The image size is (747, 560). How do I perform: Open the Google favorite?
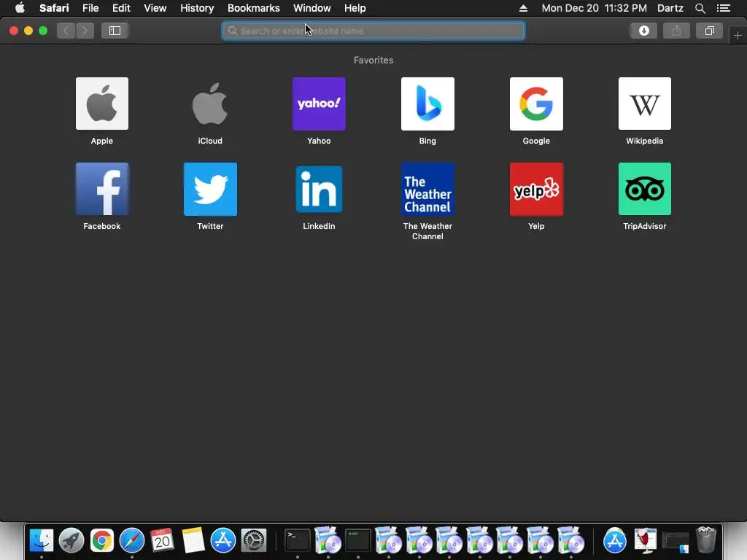coord(536,104)
